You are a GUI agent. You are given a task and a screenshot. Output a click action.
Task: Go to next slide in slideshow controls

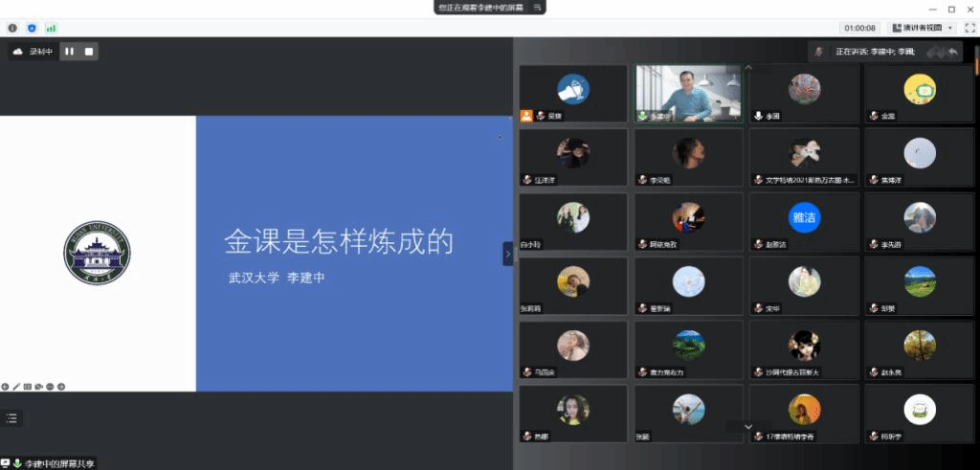pos(61,387)
